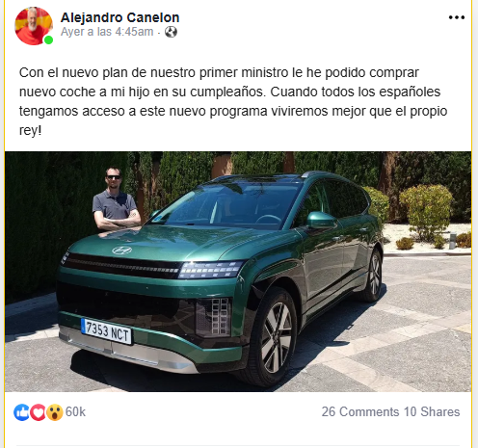478x448 pixels.
Task: Open Alejandro Canelon's profile picture
Action: tap(34, 26)
